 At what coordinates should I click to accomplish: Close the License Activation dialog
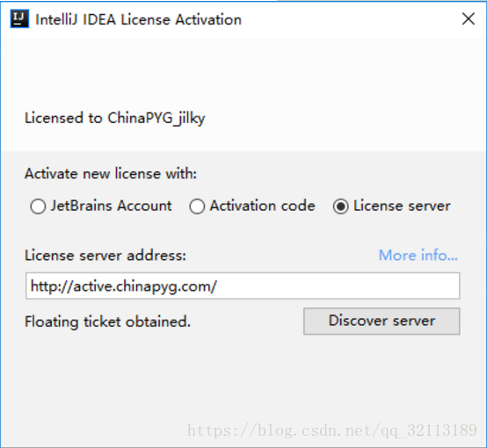pos(468,19)
